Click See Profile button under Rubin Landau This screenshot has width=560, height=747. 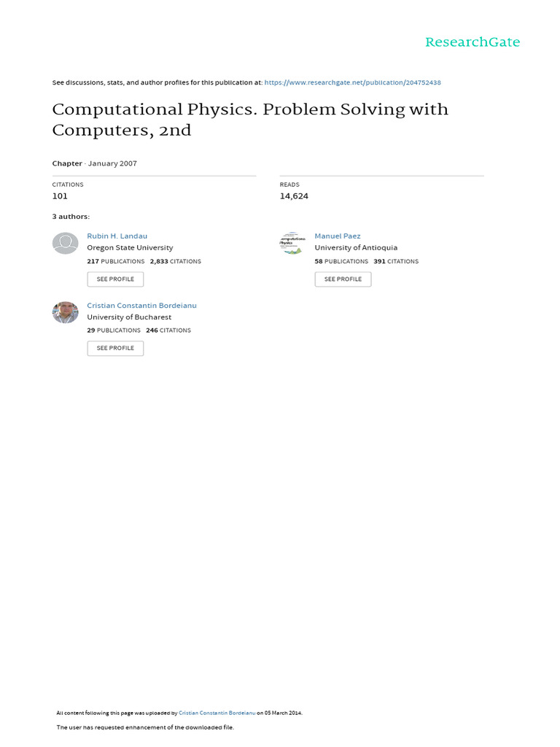(115, 279)
